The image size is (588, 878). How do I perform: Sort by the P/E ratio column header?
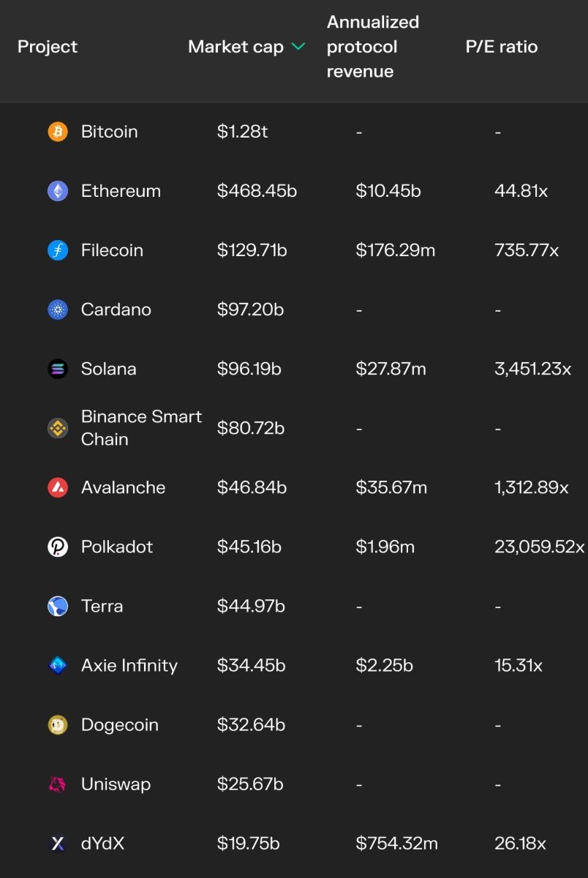click(x=502, y=47)
